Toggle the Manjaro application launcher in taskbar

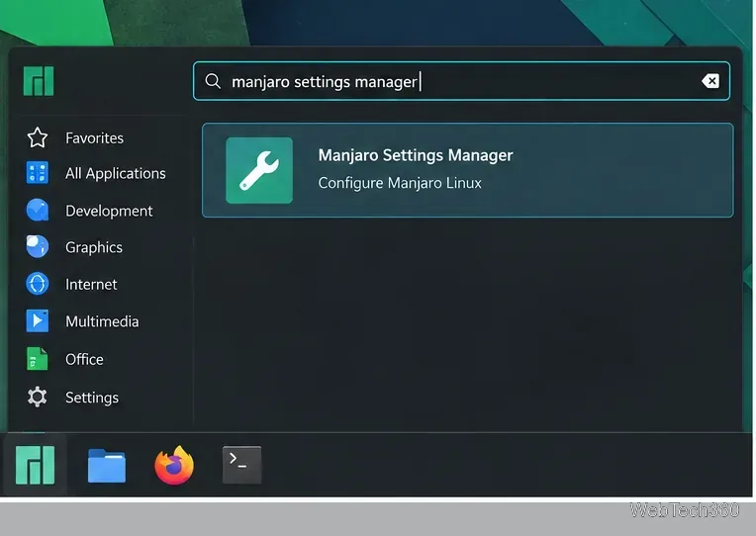[35, 465]
